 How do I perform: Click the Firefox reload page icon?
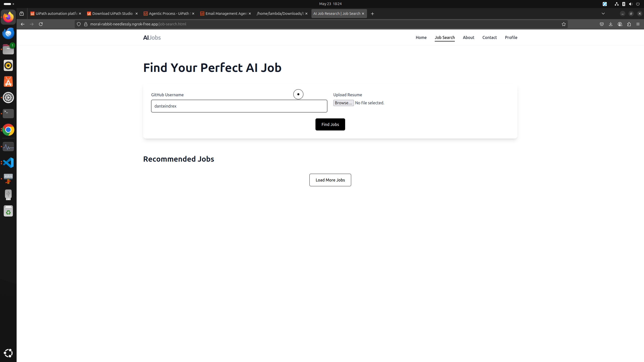click(x=41, y=24)
